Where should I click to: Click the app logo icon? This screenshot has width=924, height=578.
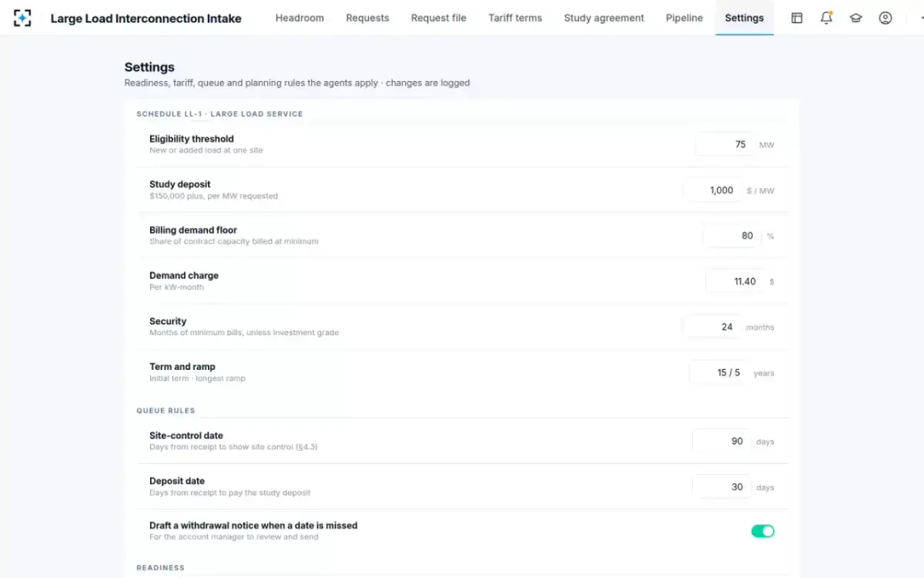click(23, 18)
